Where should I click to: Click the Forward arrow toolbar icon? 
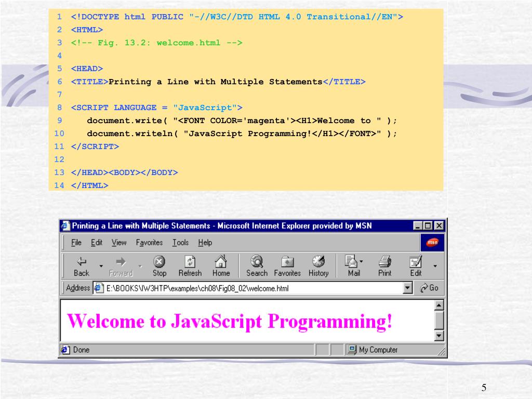click(x=121, y=262)
